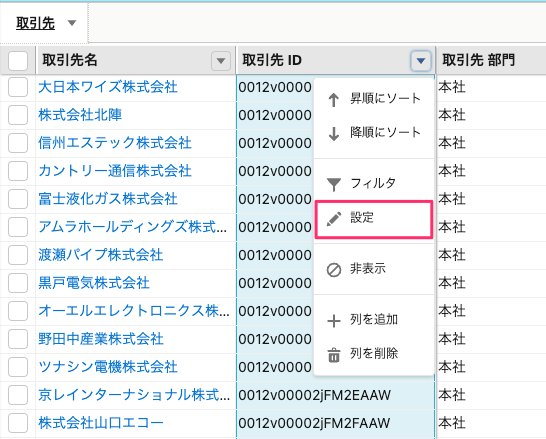This screenshot has width=546, height=439.
Task: Open account 京レインターナショナル株式...
Action: (x=134, y=395)
